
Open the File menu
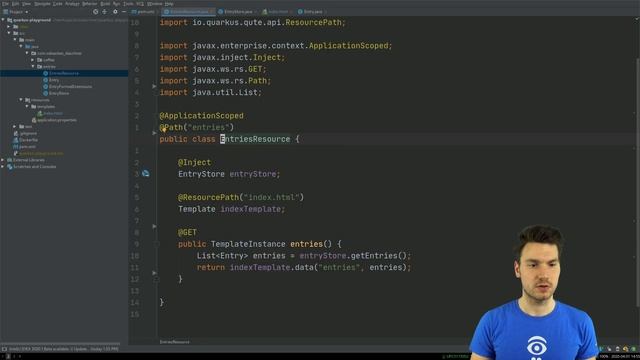pos(5,4)
